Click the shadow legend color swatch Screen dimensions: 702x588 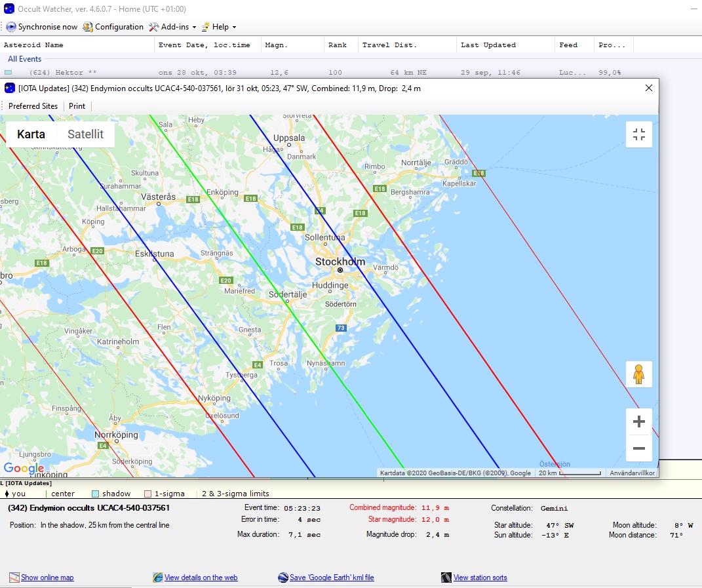pyautogui.click(x=95, y=494)
